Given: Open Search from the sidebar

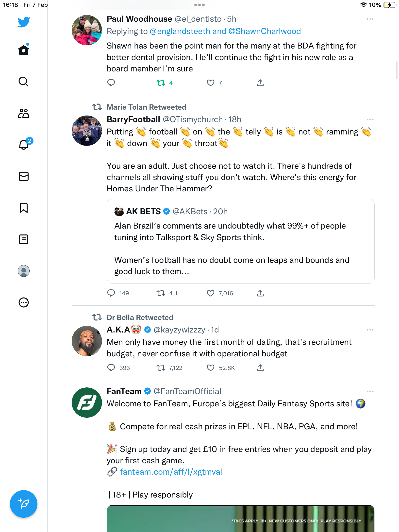Looking at the screenshot, I should [x=24, y=82].
